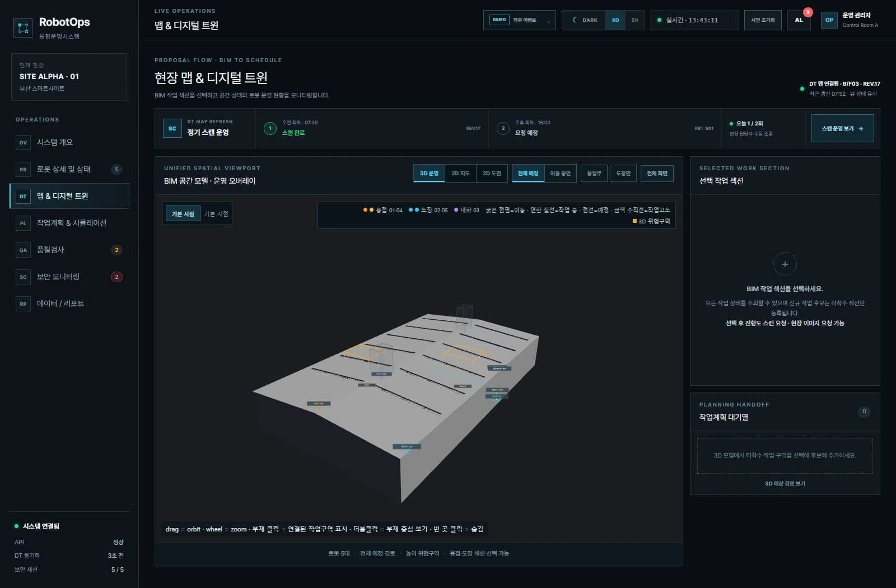The image size is (896, 588).
Task: Click the 오늘 1 / 2회 scan count
Action: pos(749,123)
